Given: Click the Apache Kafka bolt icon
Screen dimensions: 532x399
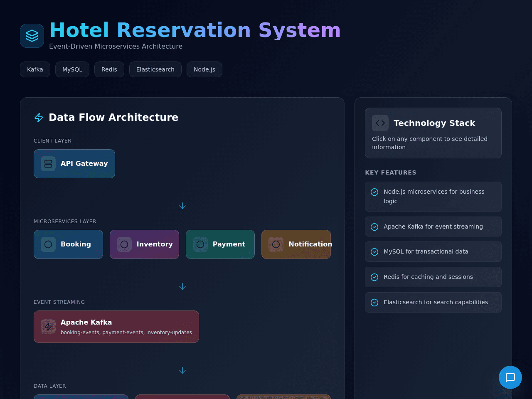Looking at the screenshot, I should tap(48, 327).
